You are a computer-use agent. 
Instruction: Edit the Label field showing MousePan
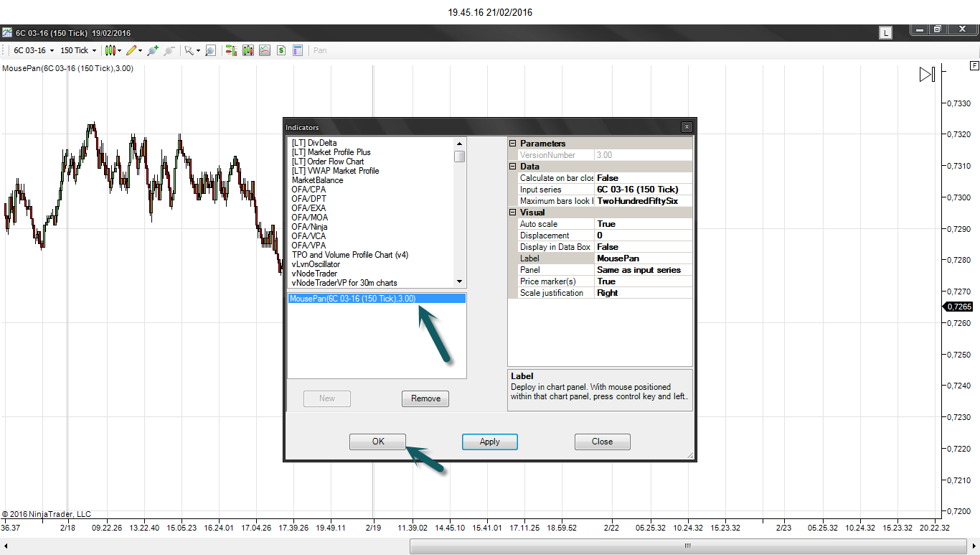pyautogui.click(x=644, y=258)
